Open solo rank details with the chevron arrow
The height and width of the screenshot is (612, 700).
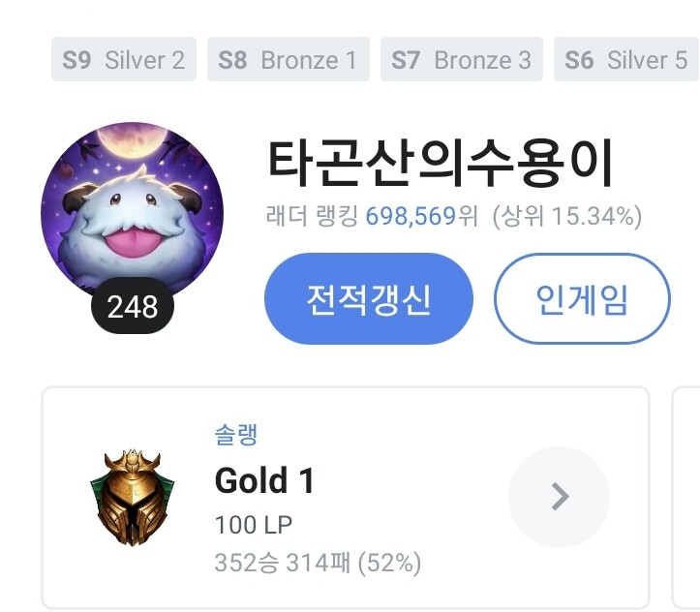pos(559,497)
